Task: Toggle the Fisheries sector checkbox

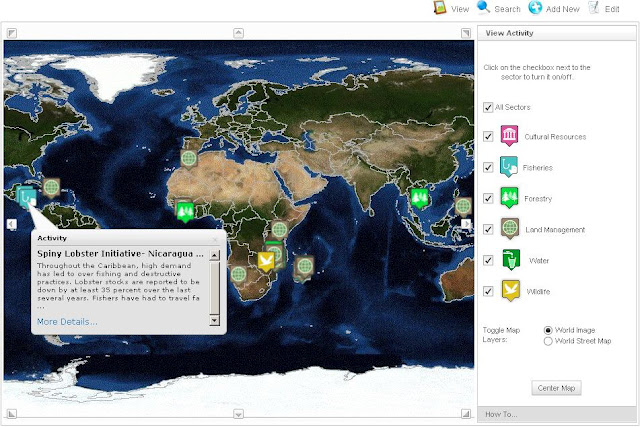Action: coord(487,167)
